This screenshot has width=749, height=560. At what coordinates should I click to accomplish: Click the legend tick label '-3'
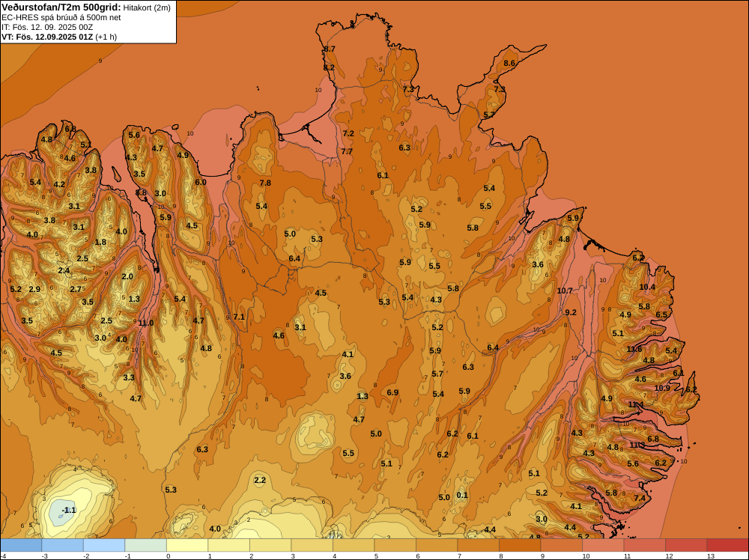(x=44, y=556)
